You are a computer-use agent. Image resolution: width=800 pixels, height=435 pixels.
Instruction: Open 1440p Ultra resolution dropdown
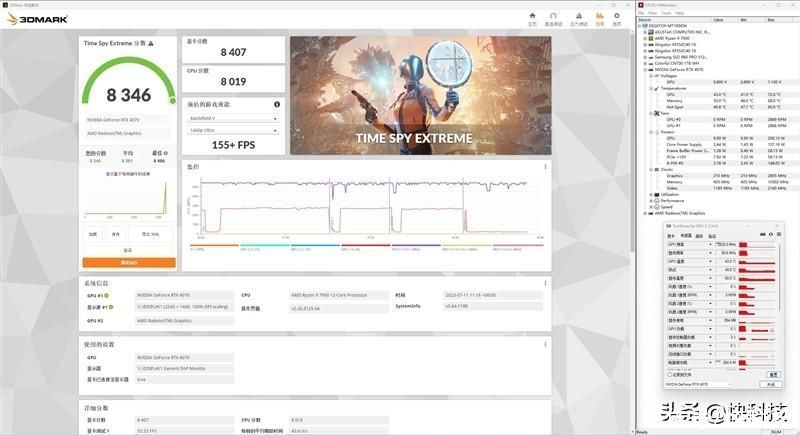tap(233, 131)
